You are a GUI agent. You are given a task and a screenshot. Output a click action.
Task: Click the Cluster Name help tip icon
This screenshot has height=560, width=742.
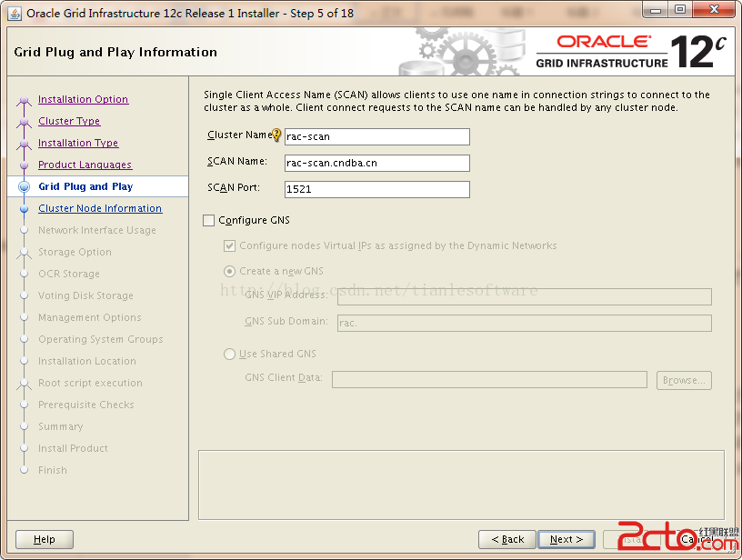(x=276, y=135)
